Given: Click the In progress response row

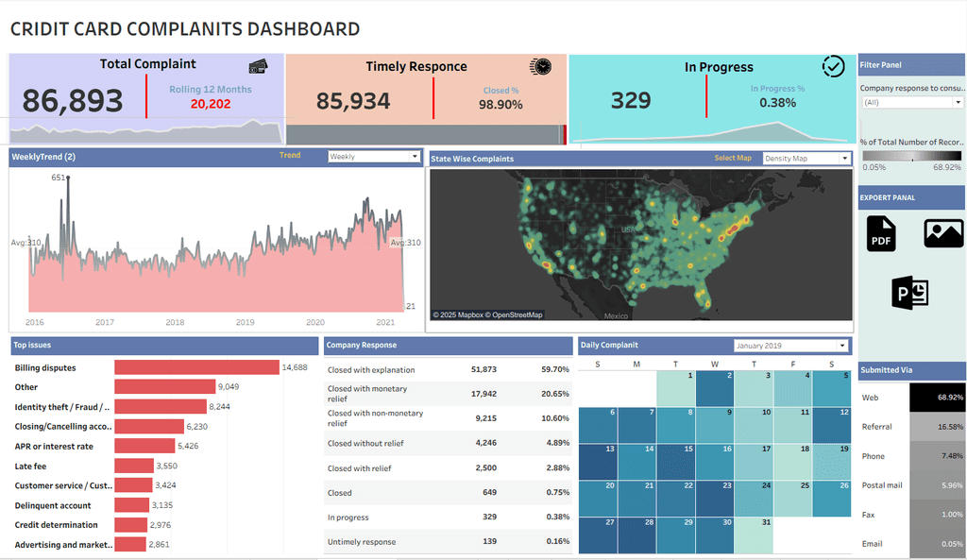Looking at the screenshot, I should [x=449, y=517].
